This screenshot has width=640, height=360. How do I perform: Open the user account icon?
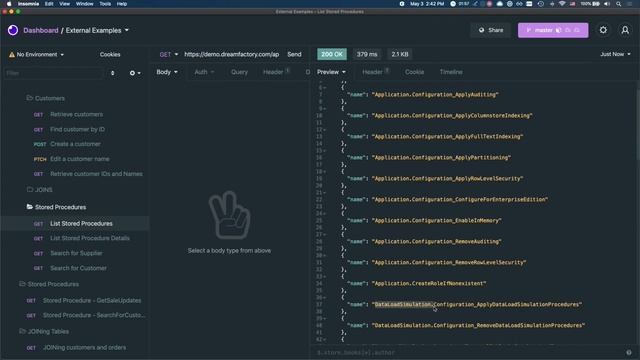point(625,30)
